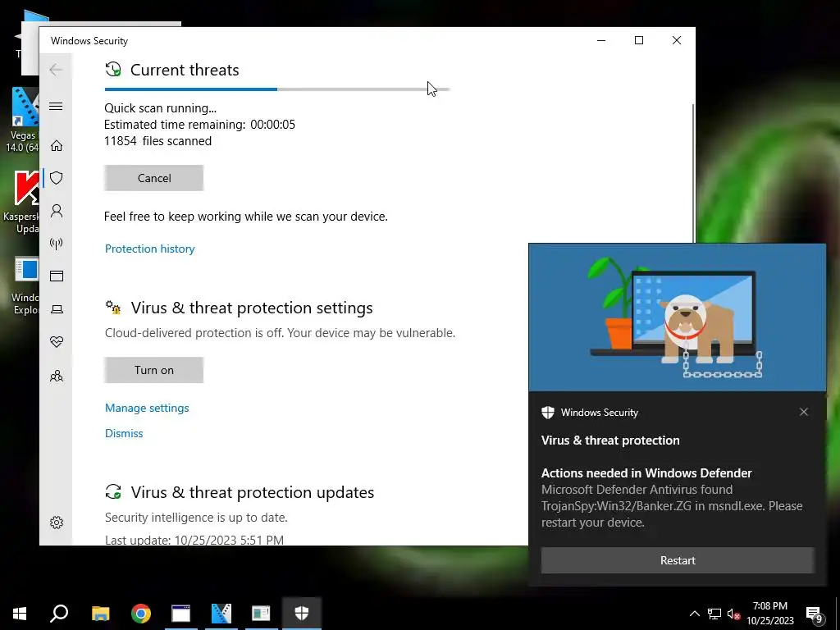840x630 pixels.
Task: Open App & browser control icon
Action: pos(57,276)
